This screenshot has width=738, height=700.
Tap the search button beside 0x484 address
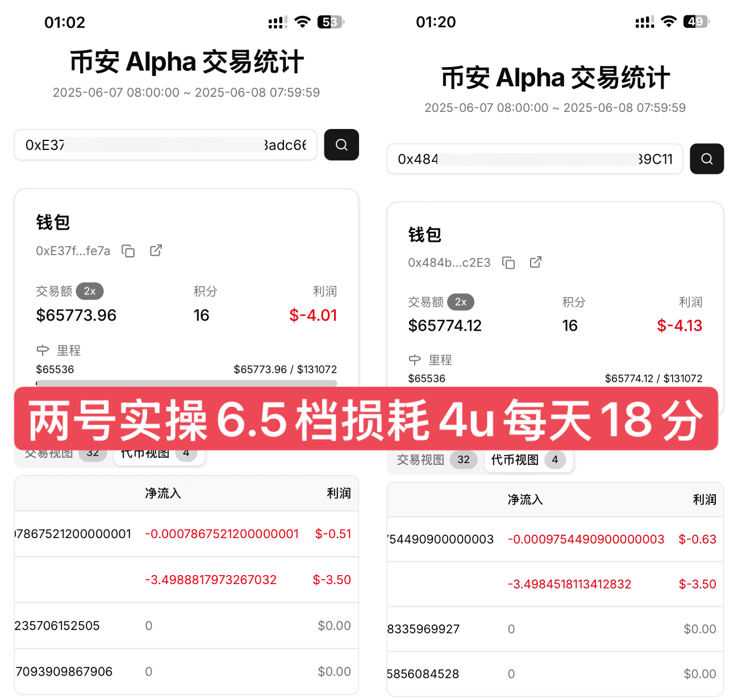(x=707, y=159)
